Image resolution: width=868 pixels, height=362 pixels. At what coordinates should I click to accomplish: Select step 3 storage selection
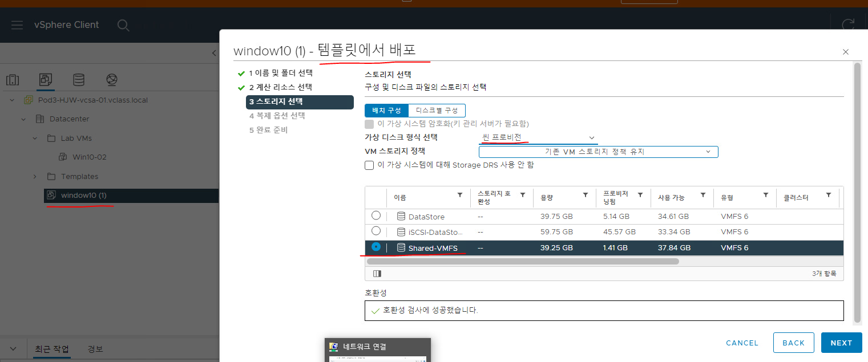[x=300, y=102]
